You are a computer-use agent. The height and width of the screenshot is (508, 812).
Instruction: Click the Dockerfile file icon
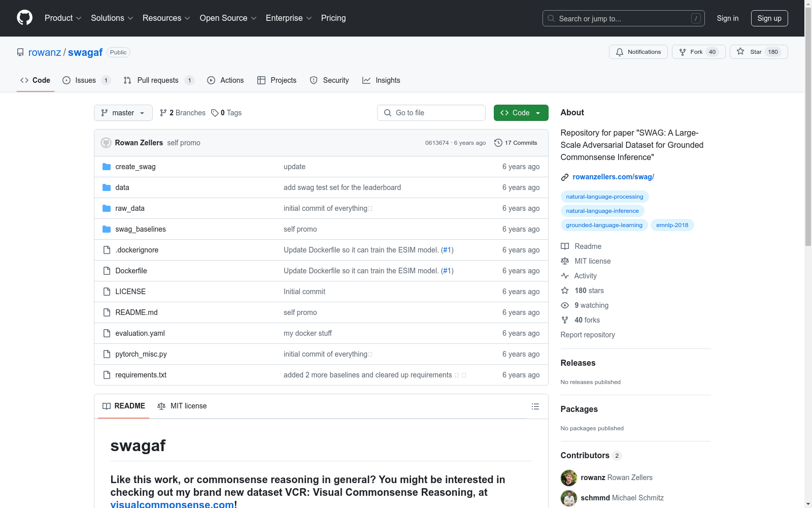point(107,271)
